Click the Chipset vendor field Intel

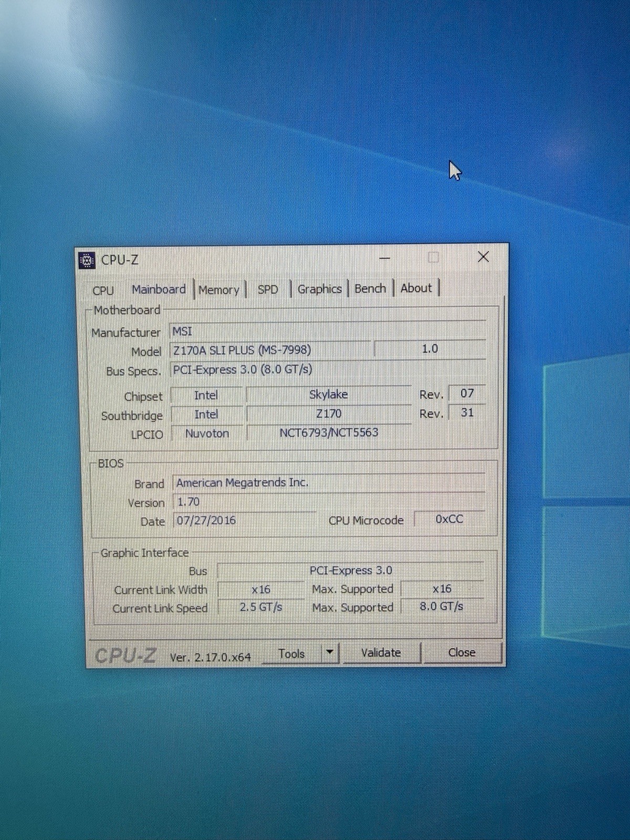pyautogui.click(x=207, y=395)
